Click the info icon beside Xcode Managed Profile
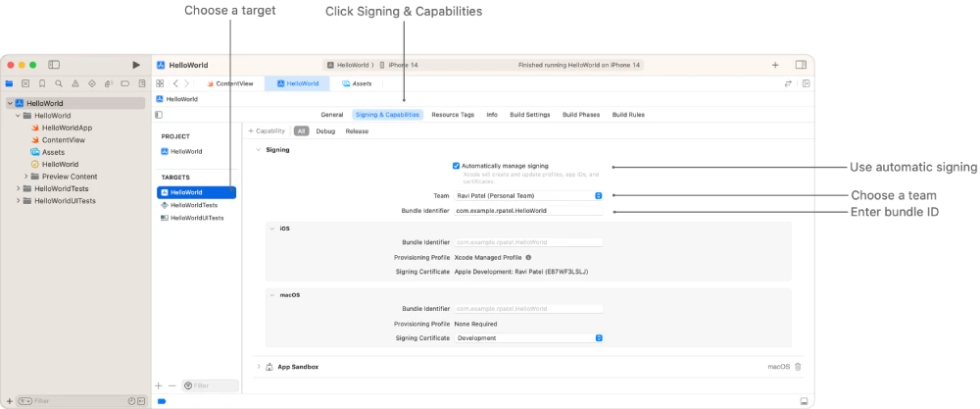The width and height of the screenshot is (980, 409). pos(528,257)
